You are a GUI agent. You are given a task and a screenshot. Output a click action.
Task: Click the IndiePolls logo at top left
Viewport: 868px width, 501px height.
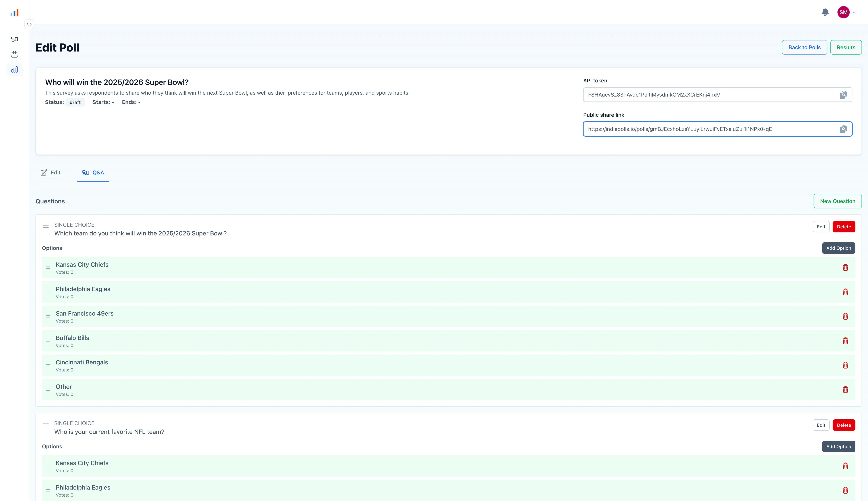pos(14,12)
